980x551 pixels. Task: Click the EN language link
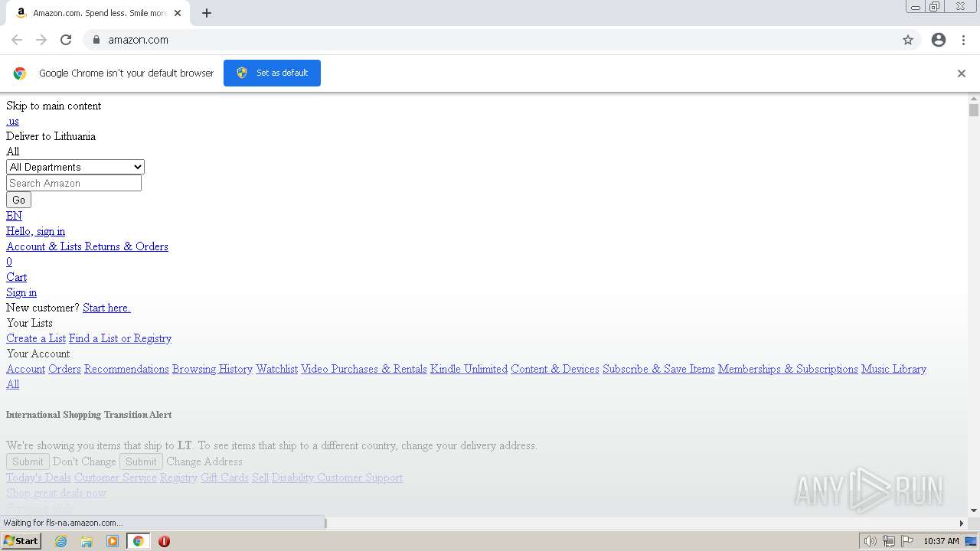(x=14, y=216)
